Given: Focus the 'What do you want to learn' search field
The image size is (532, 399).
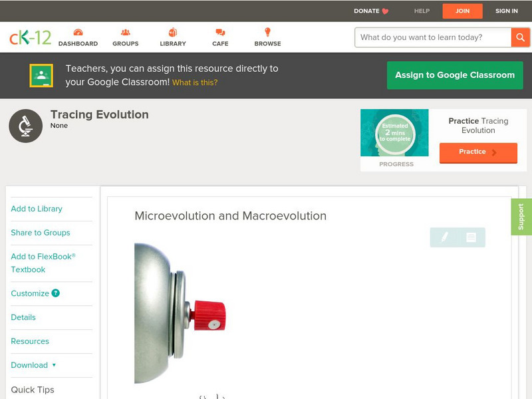Looking at the screenshot, I should tap(433, 37).
